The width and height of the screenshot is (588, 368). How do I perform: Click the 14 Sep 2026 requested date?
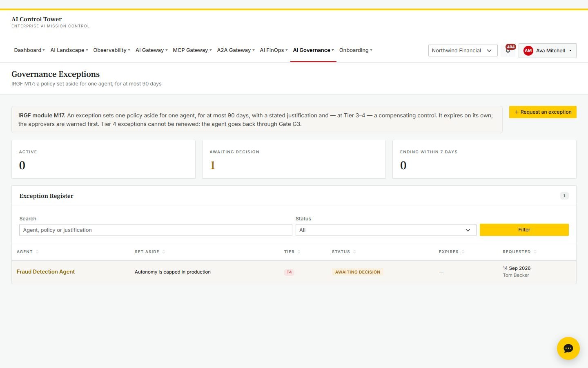tap(517, 269)
